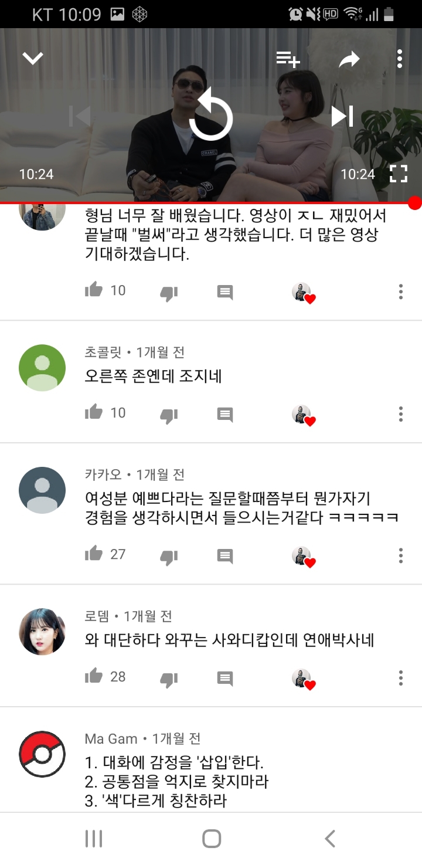Share the video using arrow icon

point(349,59)
